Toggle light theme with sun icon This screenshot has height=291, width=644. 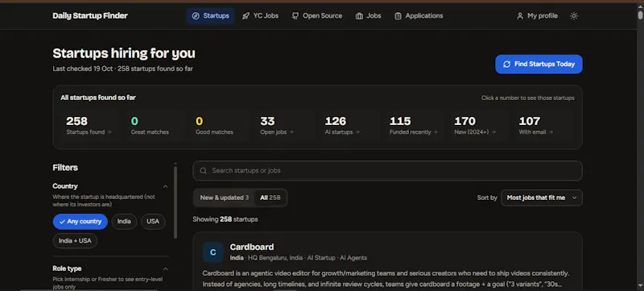[574, 16]
